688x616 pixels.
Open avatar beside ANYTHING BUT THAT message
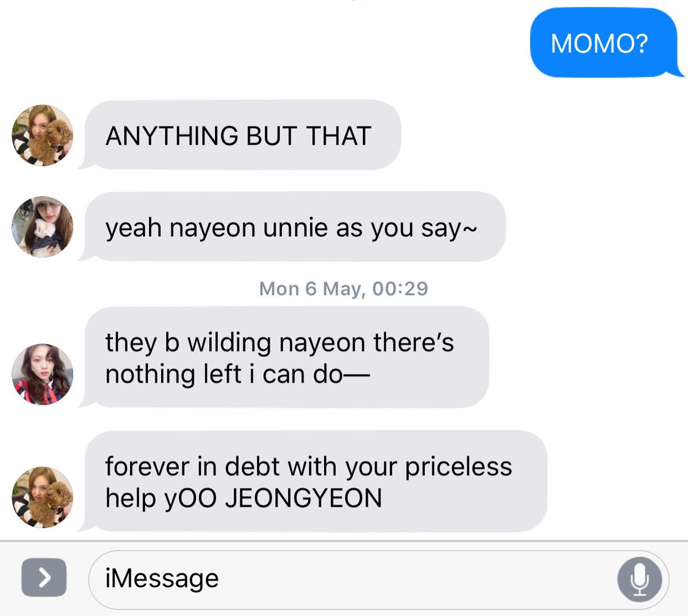tap(42, 135)
